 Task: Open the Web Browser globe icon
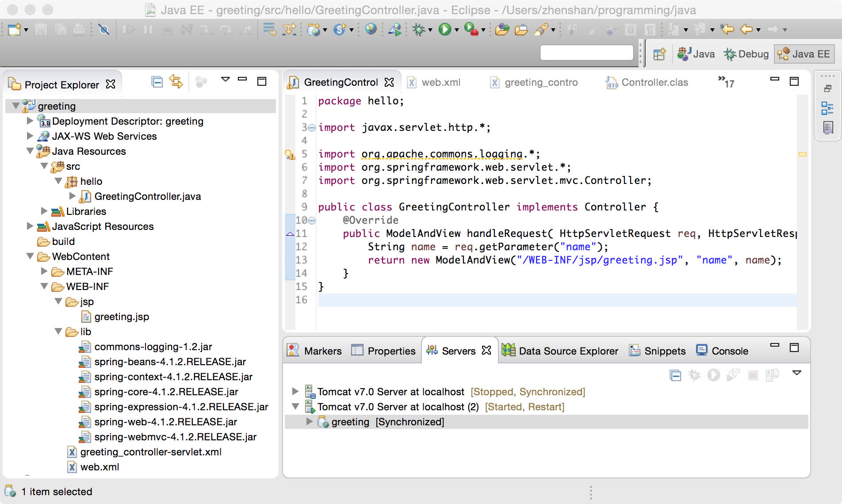click(371, 29)
